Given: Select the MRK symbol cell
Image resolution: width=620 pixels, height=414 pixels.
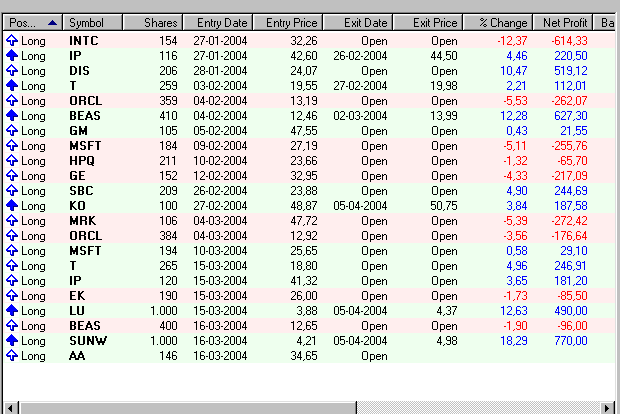Looking at the screenshot, I should [x=82, y=221].
